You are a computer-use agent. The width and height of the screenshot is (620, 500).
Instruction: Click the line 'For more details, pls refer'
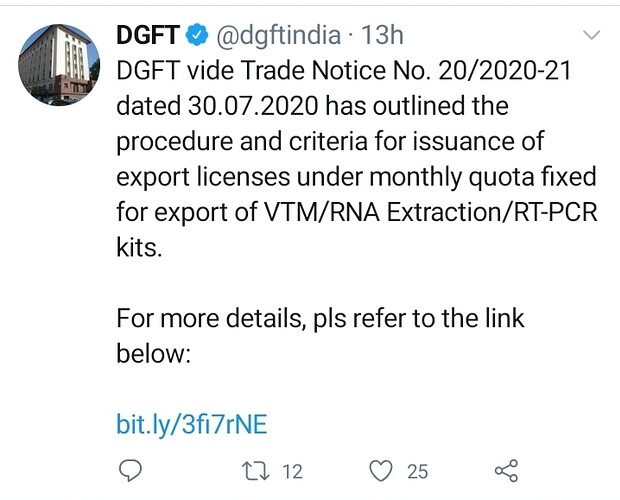[320, 319]
